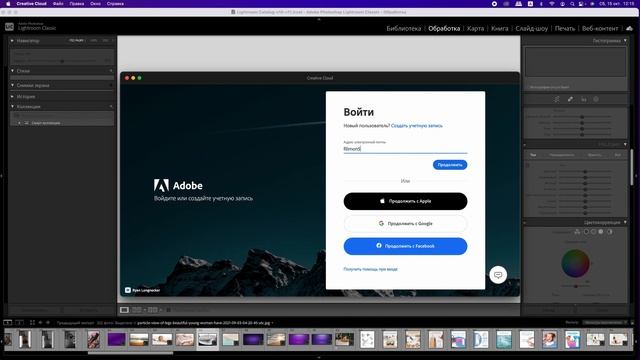Add a new collection with Коллекции plus icon
640x360 pixels.
pos(111,107)
